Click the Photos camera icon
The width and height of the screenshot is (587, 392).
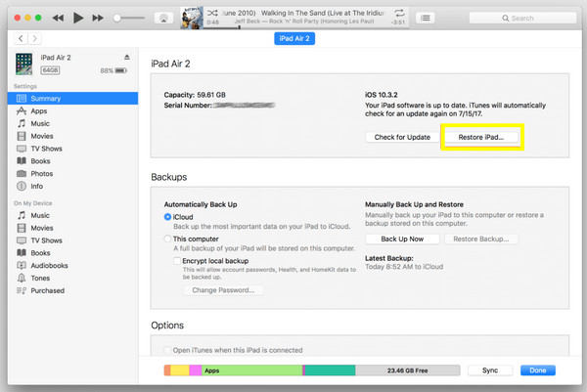(22, 174)
